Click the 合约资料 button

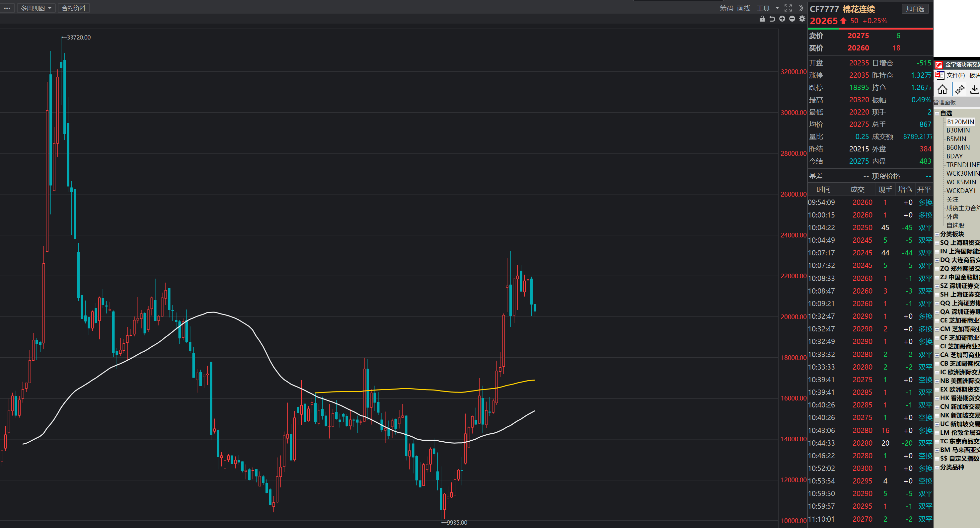[73, 8]
